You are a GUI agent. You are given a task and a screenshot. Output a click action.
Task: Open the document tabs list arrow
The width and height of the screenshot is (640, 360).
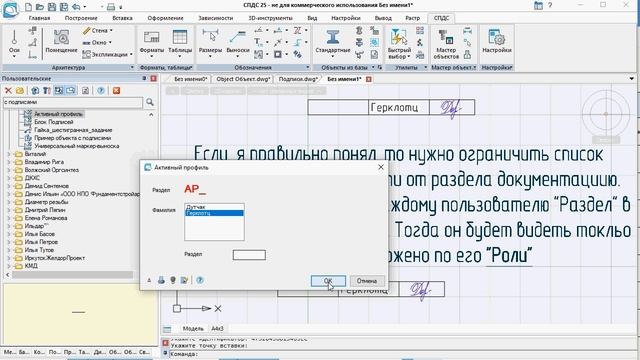[x=632, y=79]
